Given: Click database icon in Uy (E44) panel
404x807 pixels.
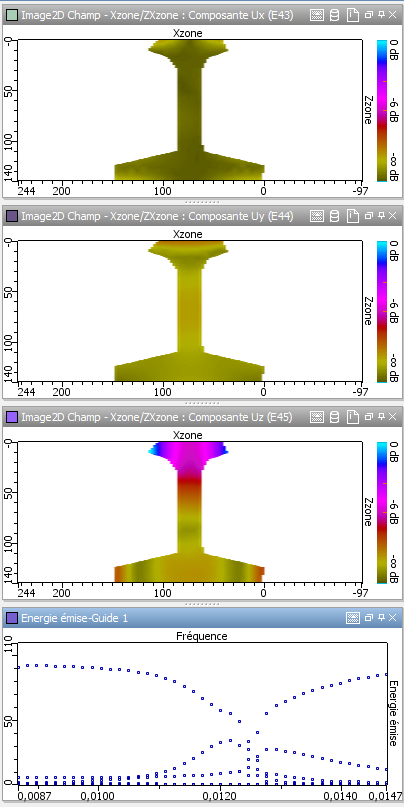Looking at the screenshot, I should (334, 216).
